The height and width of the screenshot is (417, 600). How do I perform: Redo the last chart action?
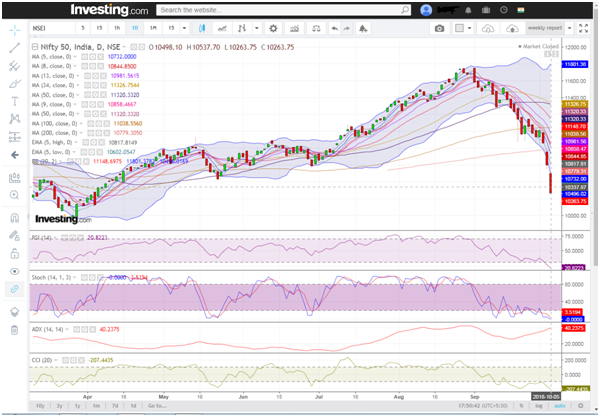346,28
